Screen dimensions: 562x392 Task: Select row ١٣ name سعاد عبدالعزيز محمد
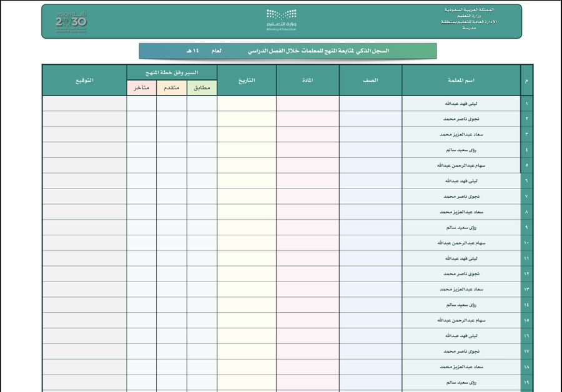coord(461,289)
